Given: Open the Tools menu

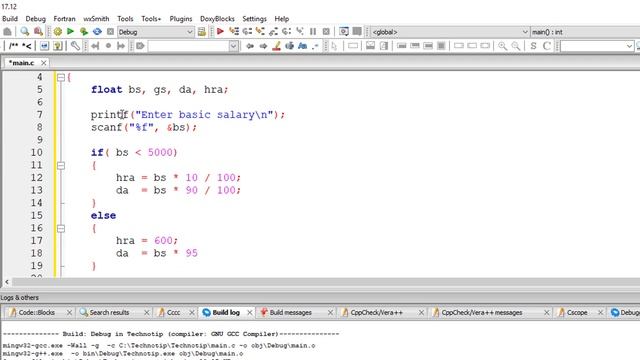Looking at the screenshot, I should [125, 19].
